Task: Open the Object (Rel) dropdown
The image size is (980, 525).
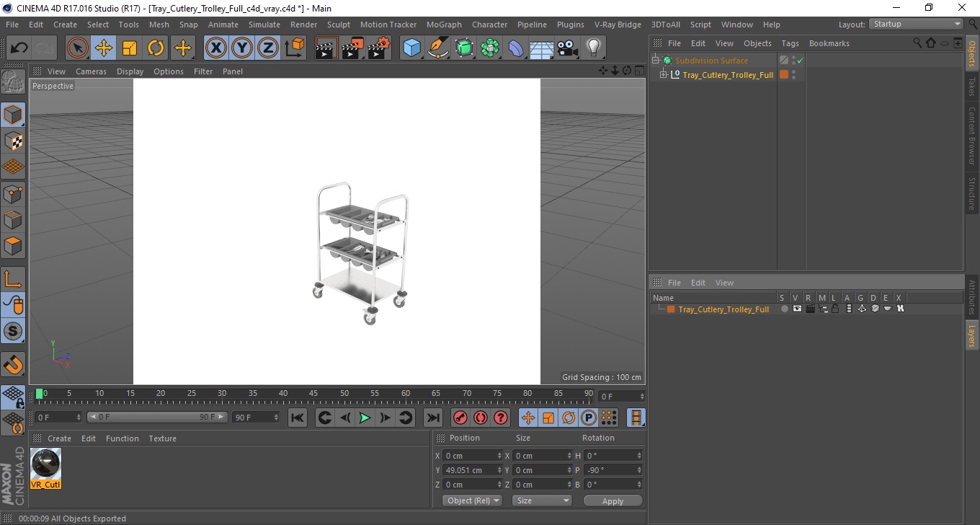Action: (x=472, y=500)
